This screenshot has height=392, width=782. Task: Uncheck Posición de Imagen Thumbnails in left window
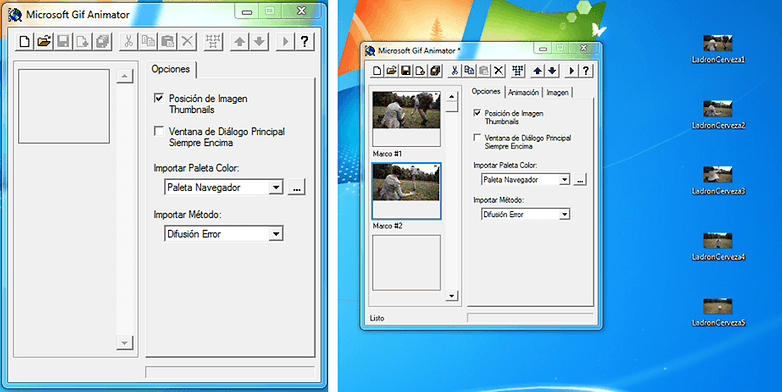point(159,98)
